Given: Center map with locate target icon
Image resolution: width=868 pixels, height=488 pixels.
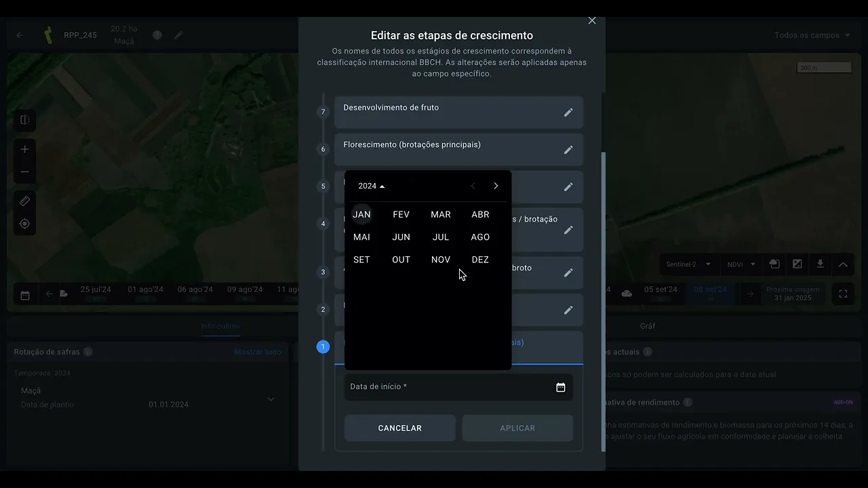Looking at the screenshot, I should (25, 224).
